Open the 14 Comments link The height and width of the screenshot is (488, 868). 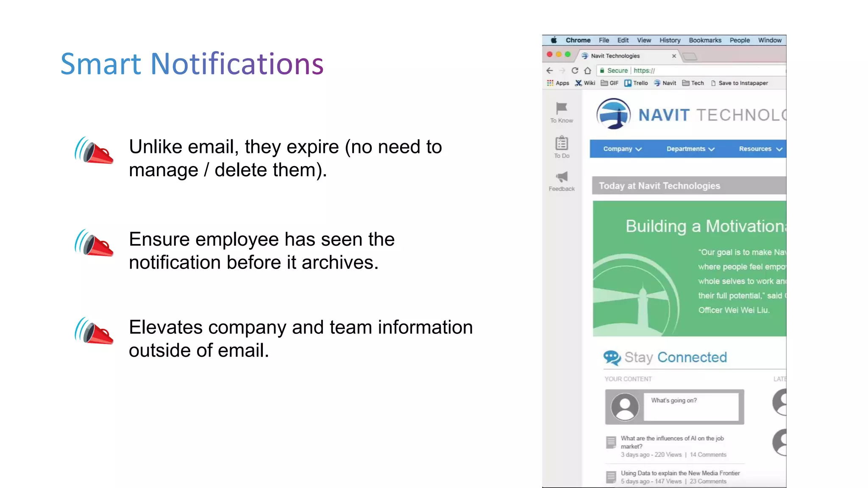coord(708,455)
